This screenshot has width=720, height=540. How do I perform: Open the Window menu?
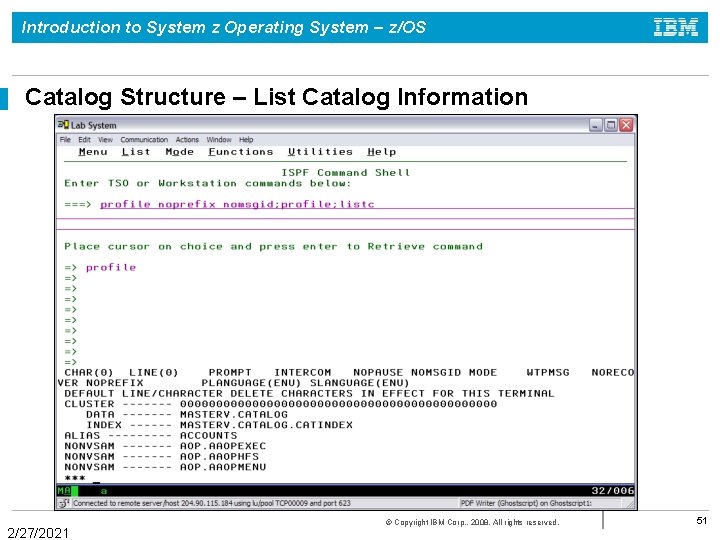pos(219,140)
